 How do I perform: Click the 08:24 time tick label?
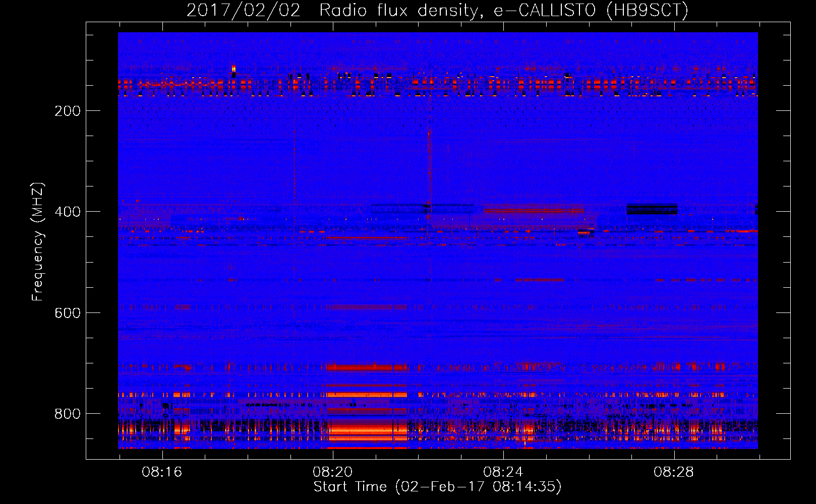[x=503, y=472]
